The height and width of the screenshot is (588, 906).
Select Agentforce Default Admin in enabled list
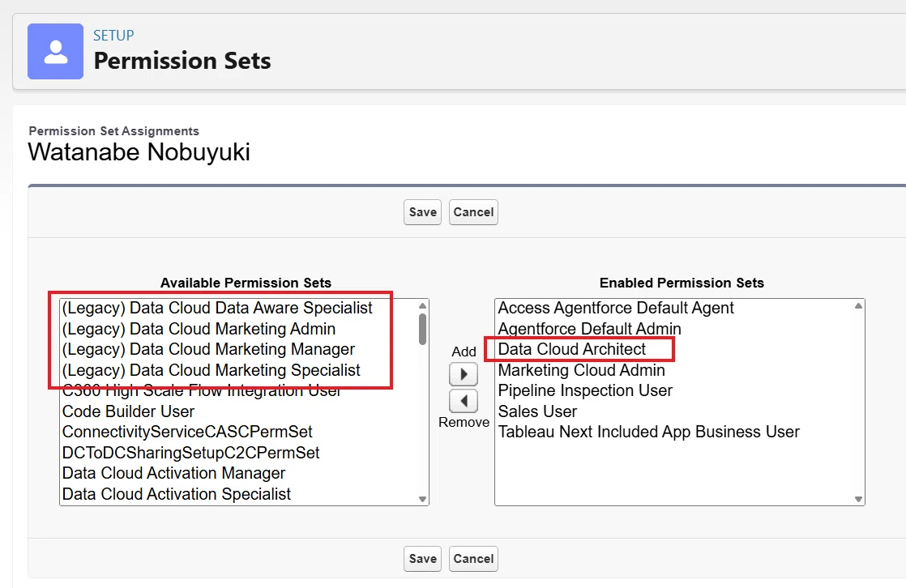pyautogui.click(x=589, y=329)
